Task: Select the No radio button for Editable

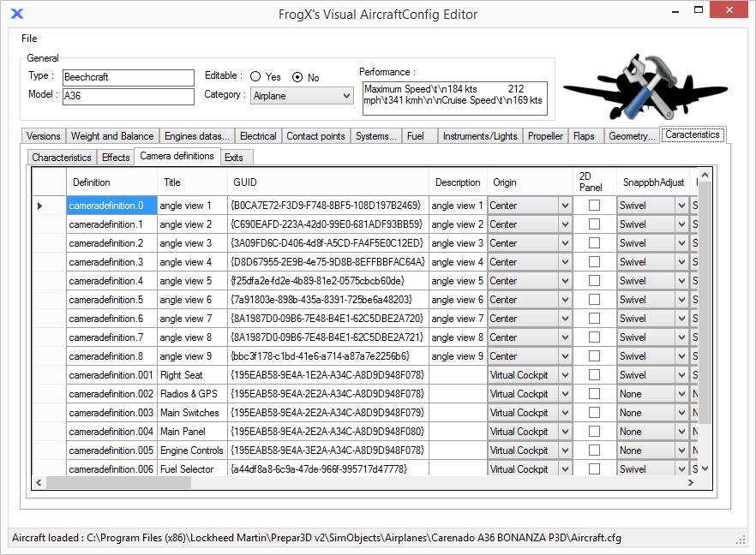Action: click(x=297, y=77)
